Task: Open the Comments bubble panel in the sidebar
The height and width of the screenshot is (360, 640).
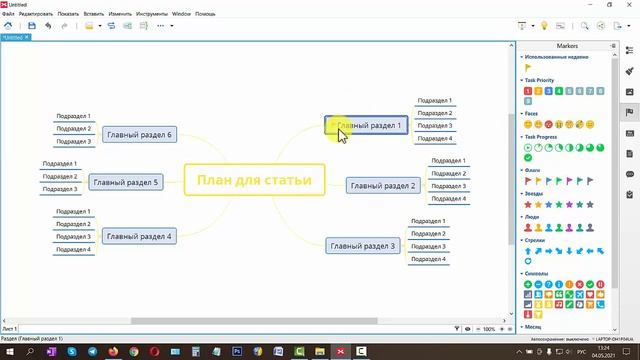Action: [630, 174]
